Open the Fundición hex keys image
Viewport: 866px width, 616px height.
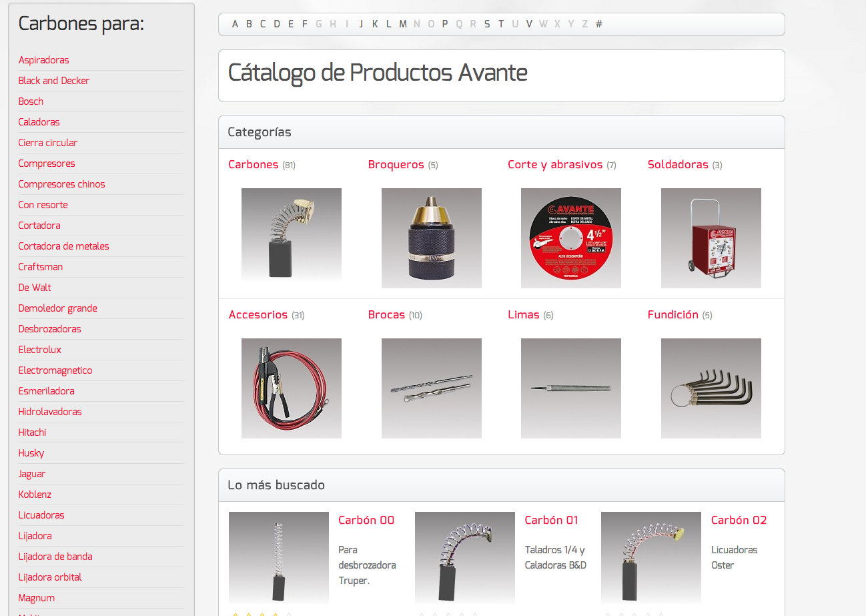tap(711, 388)
